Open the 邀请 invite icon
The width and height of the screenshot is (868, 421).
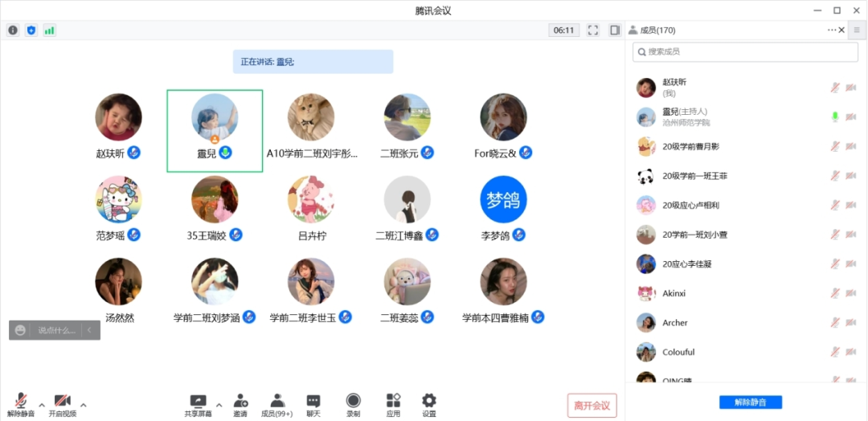click(240, 404)
